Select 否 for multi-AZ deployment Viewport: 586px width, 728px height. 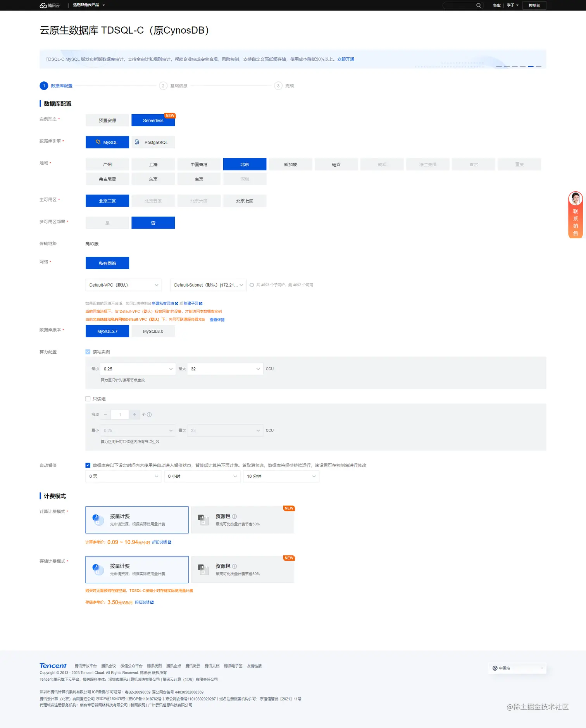tap(153, 223)
